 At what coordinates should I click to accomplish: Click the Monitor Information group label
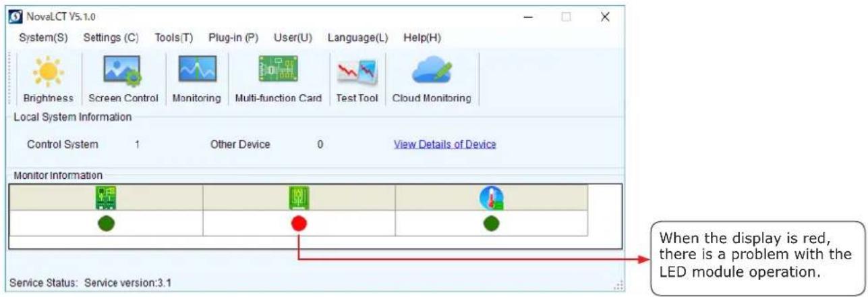coord(58,175)
